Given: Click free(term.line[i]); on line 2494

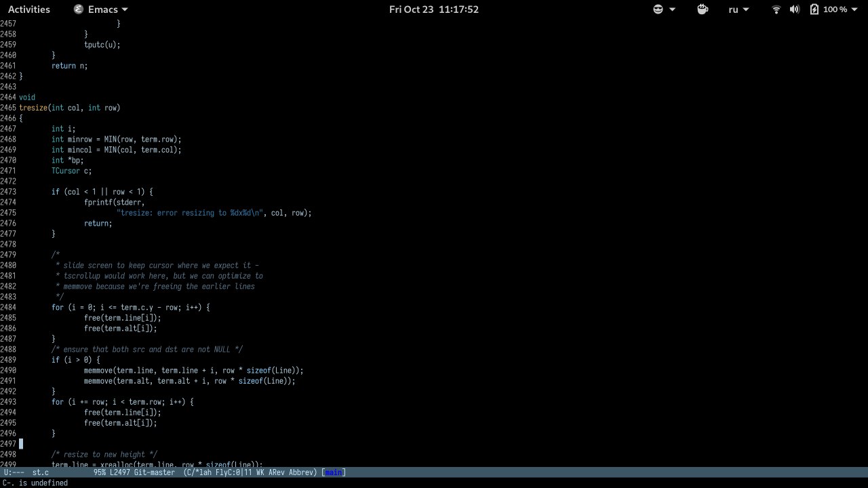Looking at the screenshot, I should (122, 412).
